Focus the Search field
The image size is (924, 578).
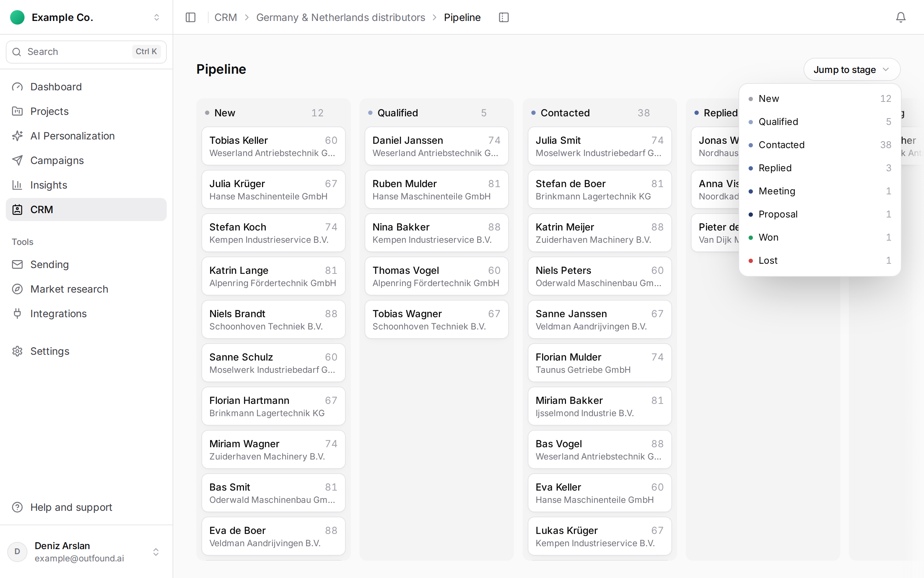86,52
